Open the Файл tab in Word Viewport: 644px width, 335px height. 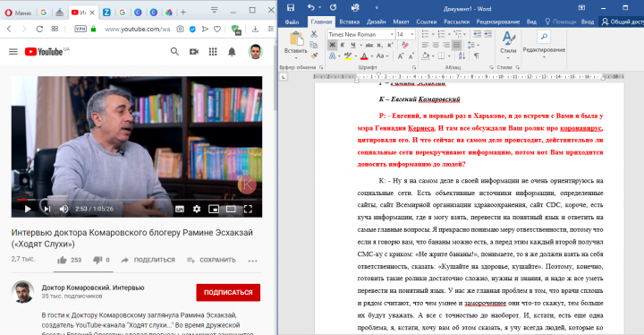(x=292, y=21)
